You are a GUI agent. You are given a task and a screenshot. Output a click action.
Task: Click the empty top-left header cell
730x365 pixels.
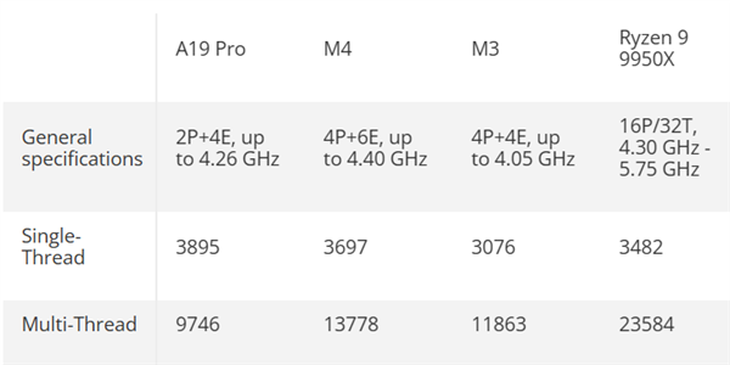tap(80, 58)
